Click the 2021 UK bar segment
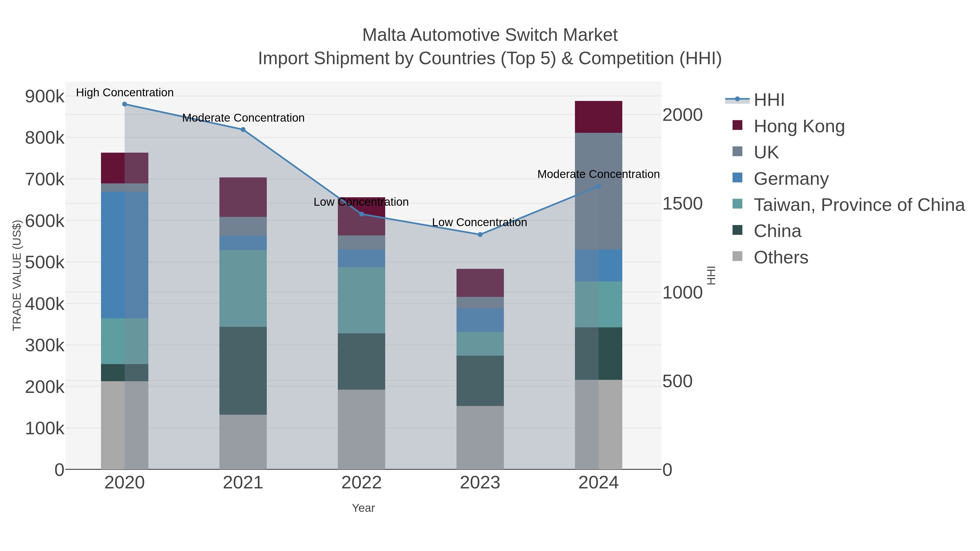The height and width of the screenshot is (551, 980). 243,227
